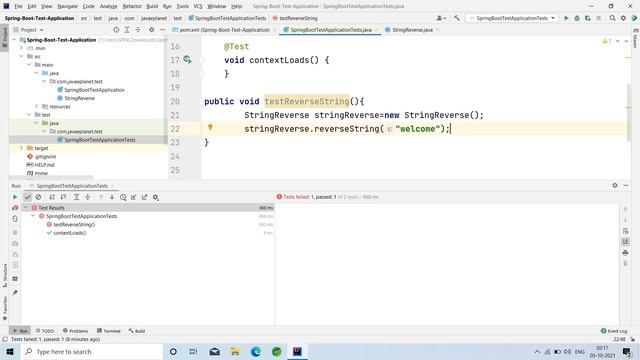
Task: Click the Debug bug icon in main toolbar
Action: (577, 18)
